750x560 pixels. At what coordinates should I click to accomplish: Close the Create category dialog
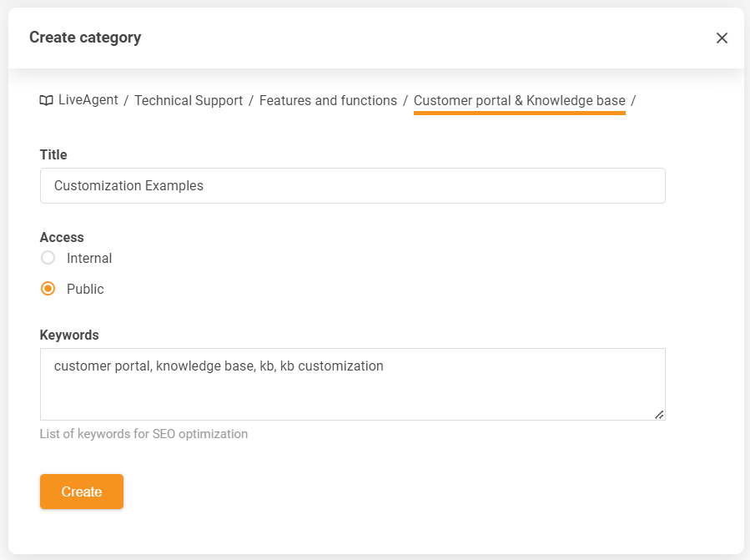pos(722,38)
